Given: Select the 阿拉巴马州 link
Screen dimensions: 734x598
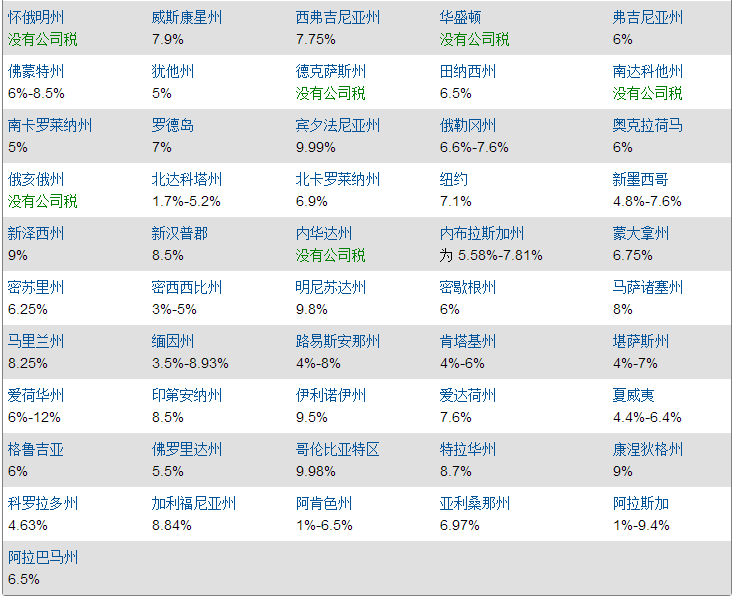Looking at the screenshot, I should pos(43,557).
